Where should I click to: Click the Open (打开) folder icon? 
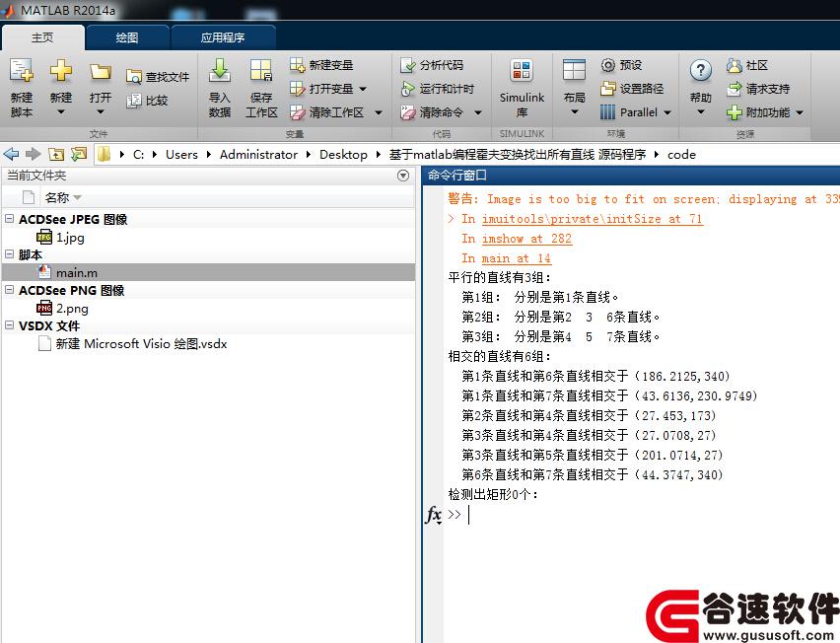tap(101, 72)
